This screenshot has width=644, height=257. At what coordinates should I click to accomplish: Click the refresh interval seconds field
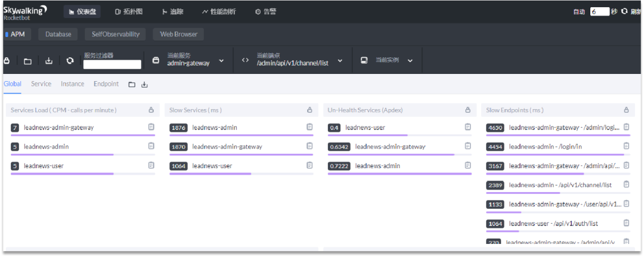(x=599, y=11)
